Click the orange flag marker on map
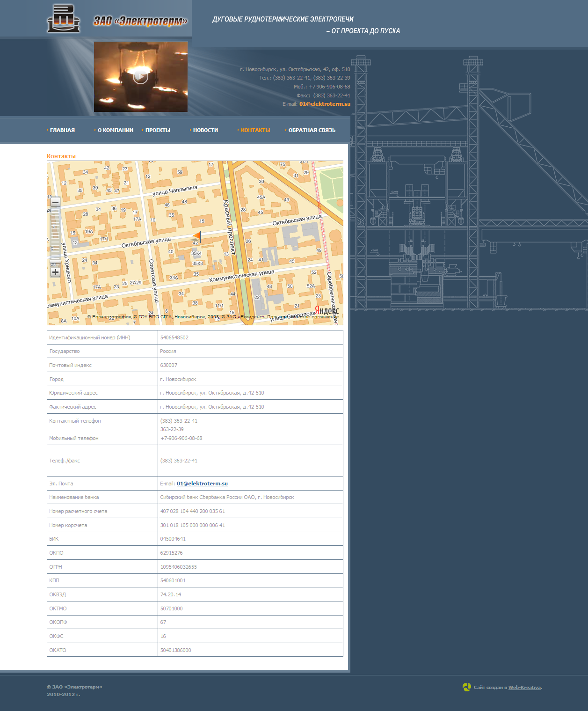 pos(197,237)
